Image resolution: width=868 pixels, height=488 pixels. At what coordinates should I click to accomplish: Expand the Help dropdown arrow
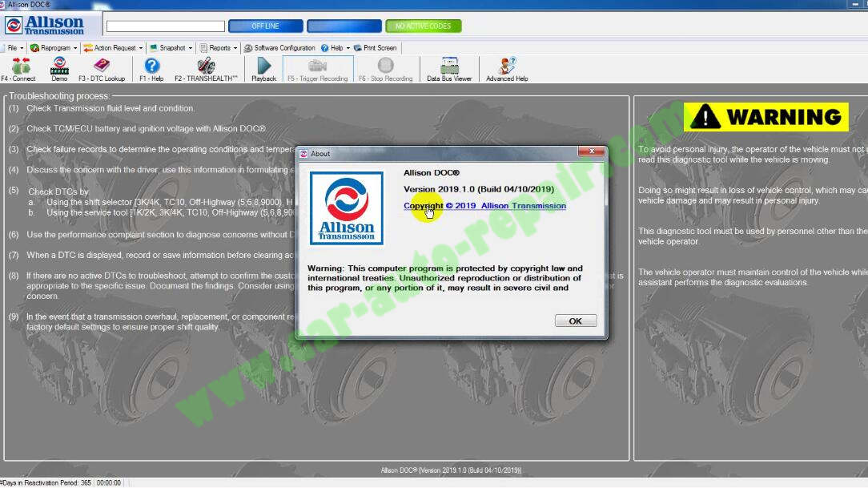pyautogui.click(x=348, y=49)
